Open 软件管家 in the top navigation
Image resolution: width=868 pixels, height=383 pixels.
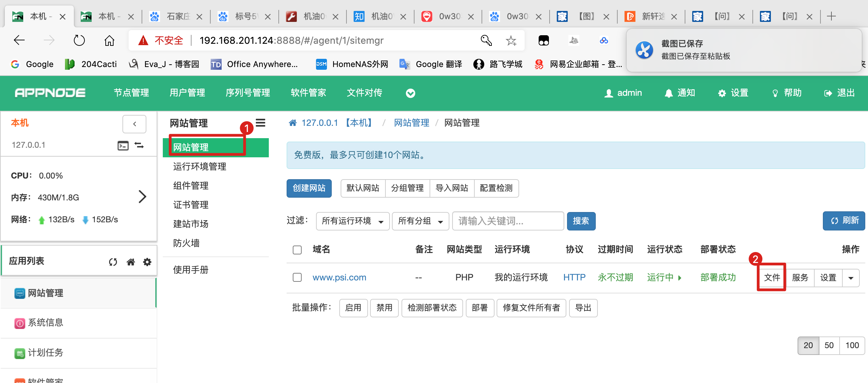pos(308,93)
